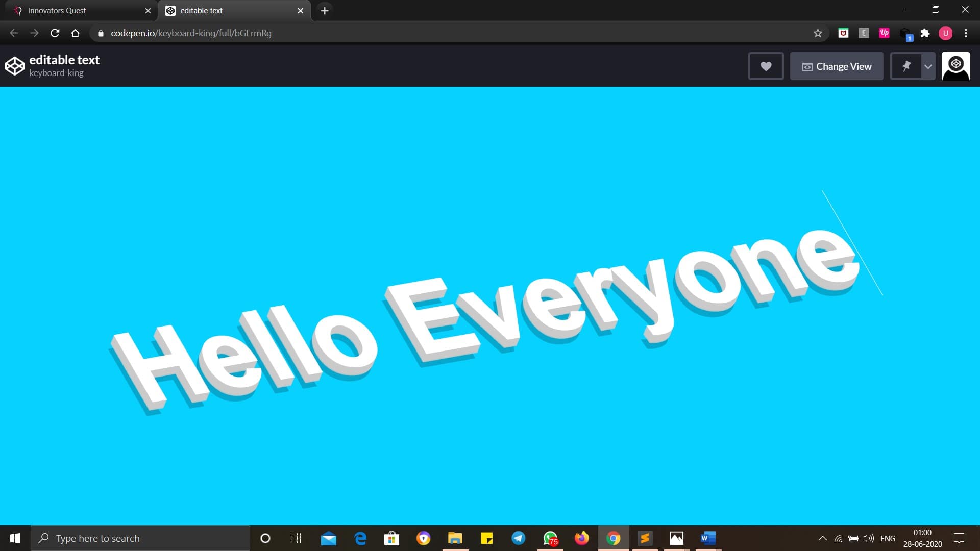The height and width of the screenshot is (551, 980).
Task: Open the user avatar profile picture
Action: pos(955,66)
